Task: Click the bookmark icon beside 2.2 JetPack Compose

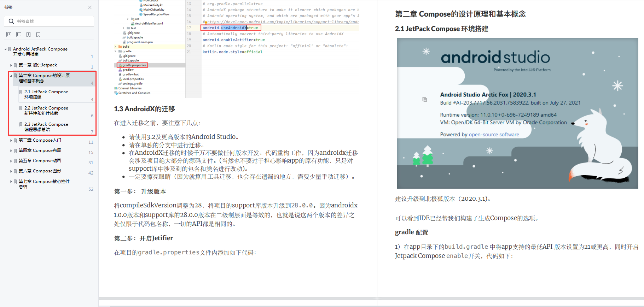Action: [21, 108]
